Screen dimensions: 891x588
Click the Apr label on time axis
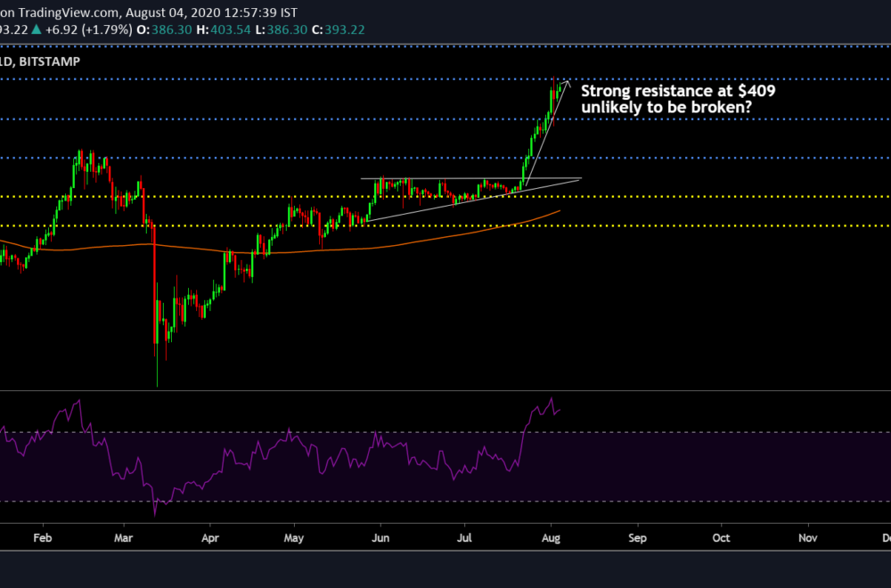click(x=210, y=538)
